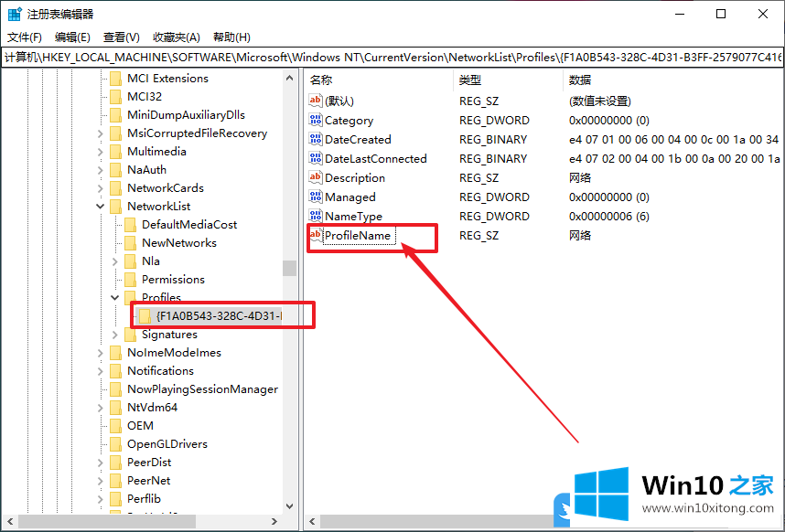Select the DateLastConnected value entry
Image resolution: width=785 pixels, height=532 pixels.
coord(375,159)
